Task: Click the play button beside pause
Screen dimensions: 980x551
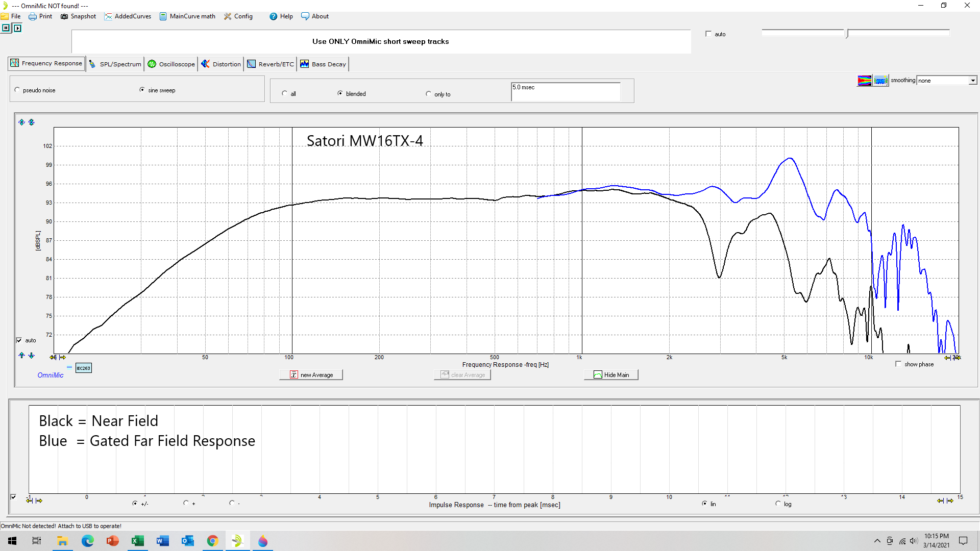Action: pyautogui.click(x=17, y=28)
